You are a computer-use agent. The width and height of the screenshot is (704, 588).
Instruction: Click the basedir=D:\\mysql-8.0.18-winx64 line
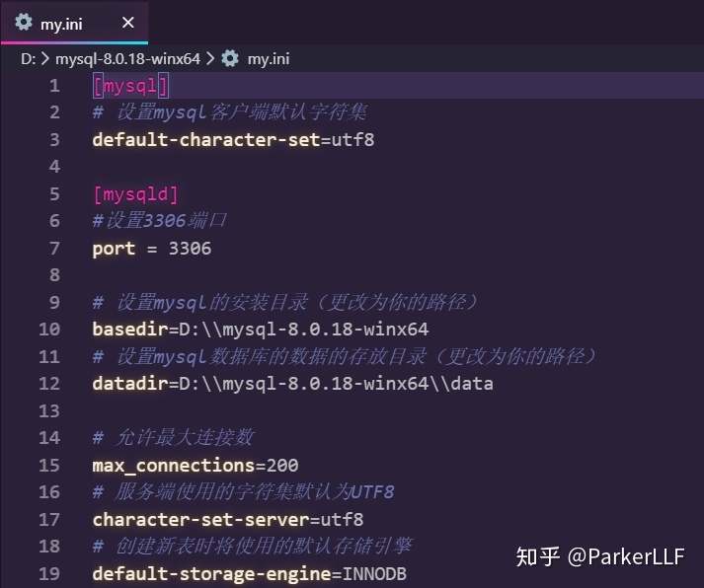[261, 330]
